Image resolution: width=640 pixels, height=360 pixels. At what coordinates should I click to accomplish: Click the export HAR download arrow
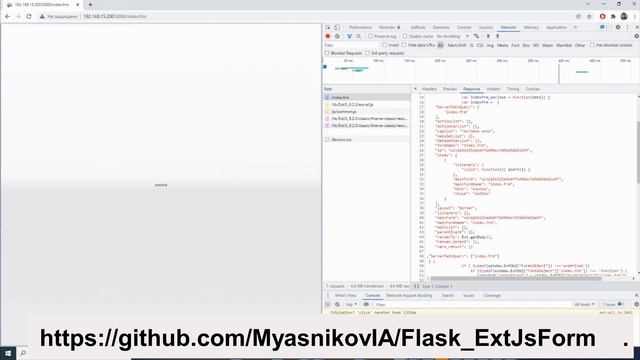coord(498,36)
